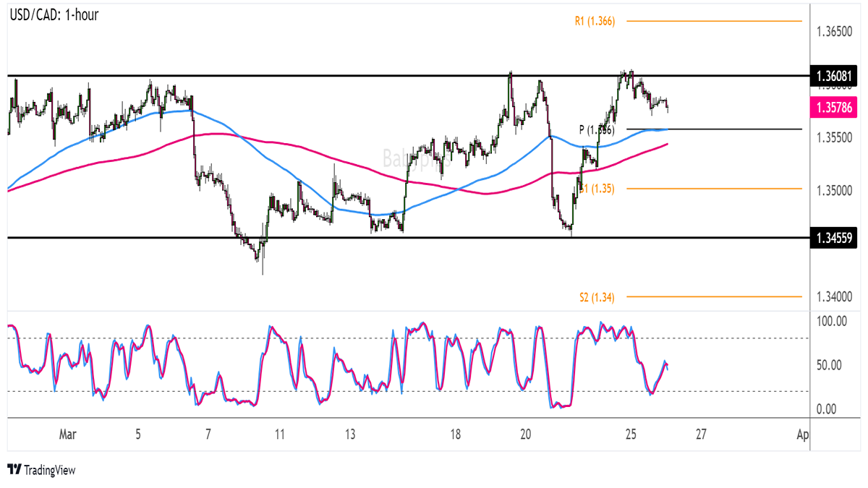Click the R1 (1.366) pivot label
868x488 pixels.
pos(595,22)
